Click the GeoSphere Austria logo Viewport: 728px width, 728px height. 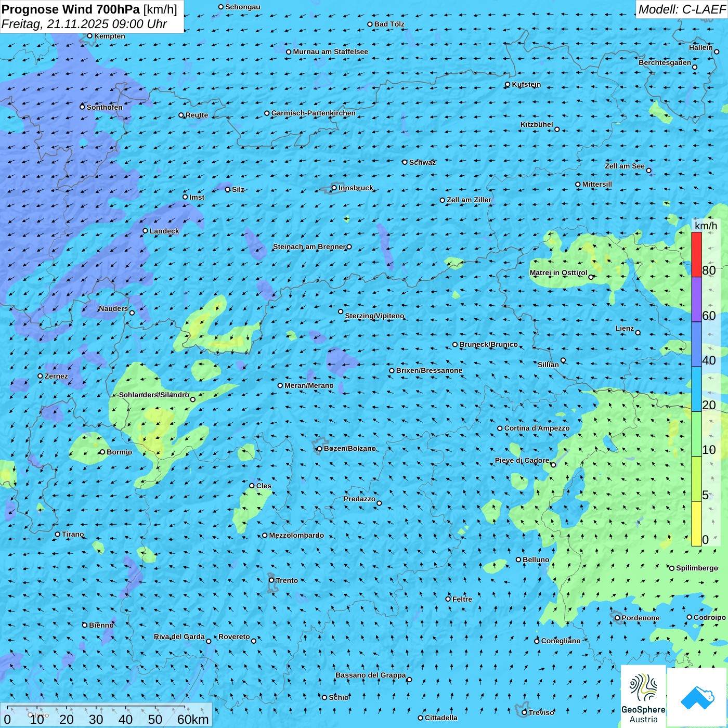pyautogui.click(x=643, y=697)
